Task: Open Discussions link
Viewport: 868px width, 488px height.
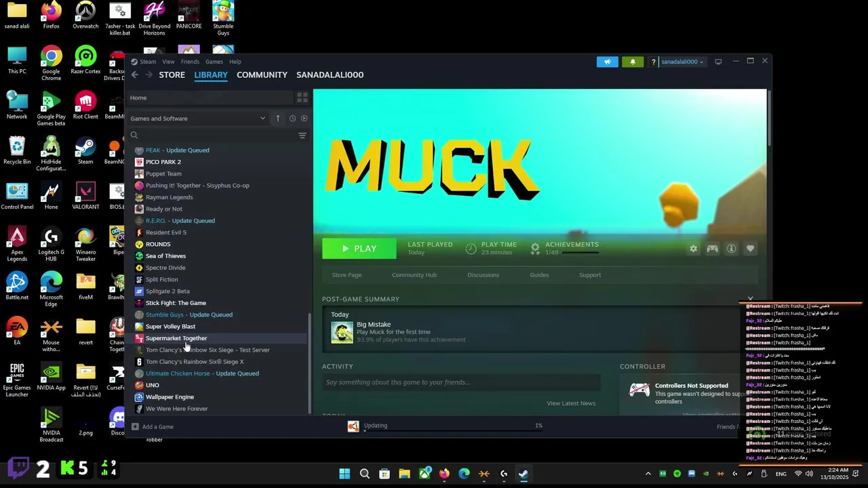Action: coord(483,274)
